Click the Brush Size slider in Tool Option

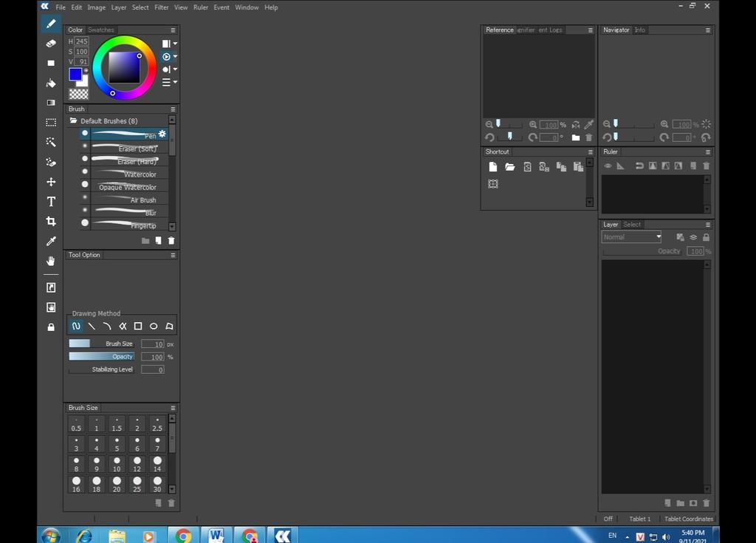coord(101,344)
